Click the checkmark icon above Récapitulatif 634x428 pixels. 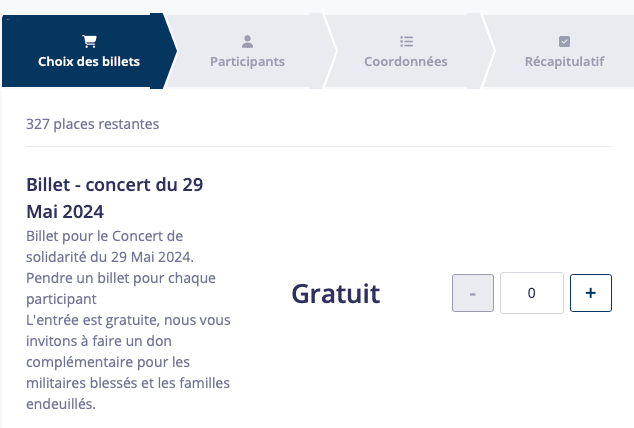click(x=564, y=41)
